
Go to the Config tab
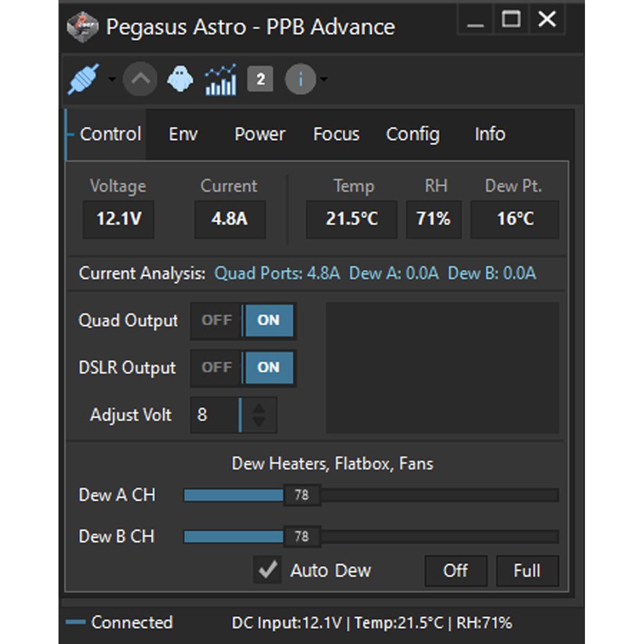click(x=413, y=134)
